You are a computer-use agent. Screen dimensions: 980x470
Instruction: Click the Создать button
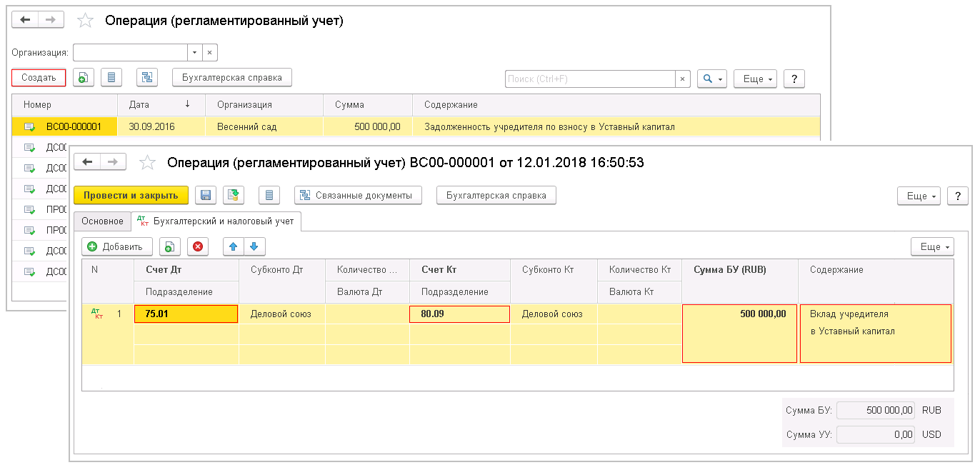pyautogui.click(x=39, y=78)
